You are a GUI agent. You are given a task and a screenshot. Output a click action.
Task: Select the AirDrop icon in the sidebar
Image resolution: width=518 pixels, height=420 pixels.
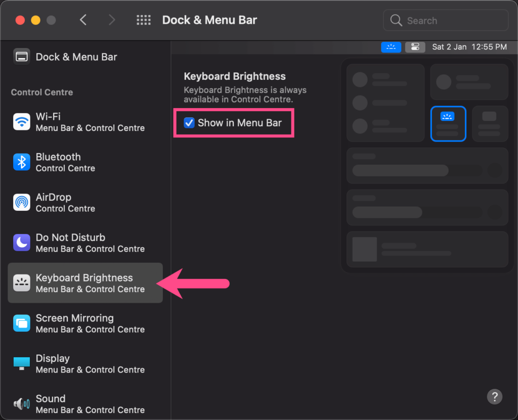21,202
